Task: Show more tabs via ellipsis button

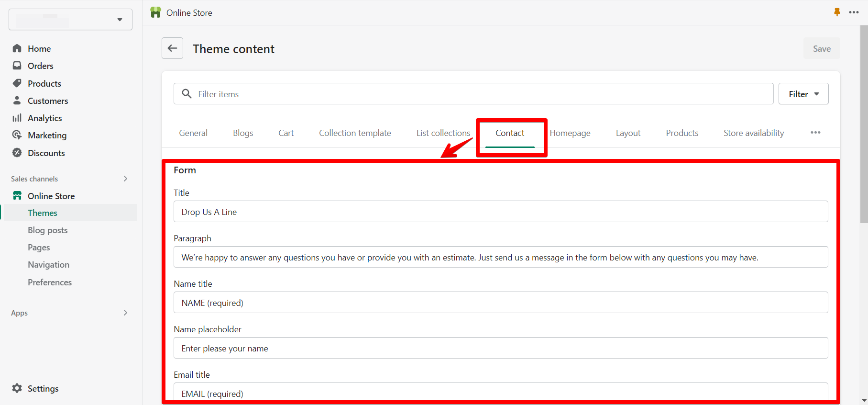Action: (815, 133)
